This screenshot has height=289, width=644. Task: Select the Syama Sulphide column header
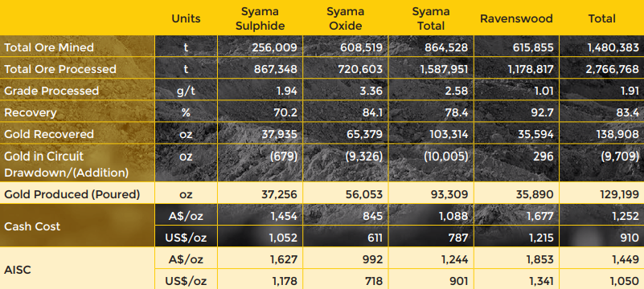[x=260, y=18]
